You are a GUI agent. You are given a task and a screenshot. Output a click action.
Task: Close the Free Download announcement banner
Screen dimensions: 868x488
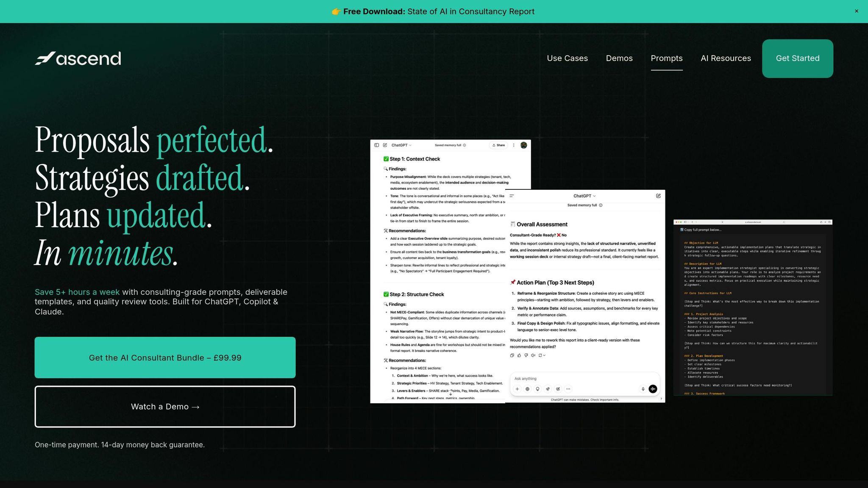coord(857,11)
